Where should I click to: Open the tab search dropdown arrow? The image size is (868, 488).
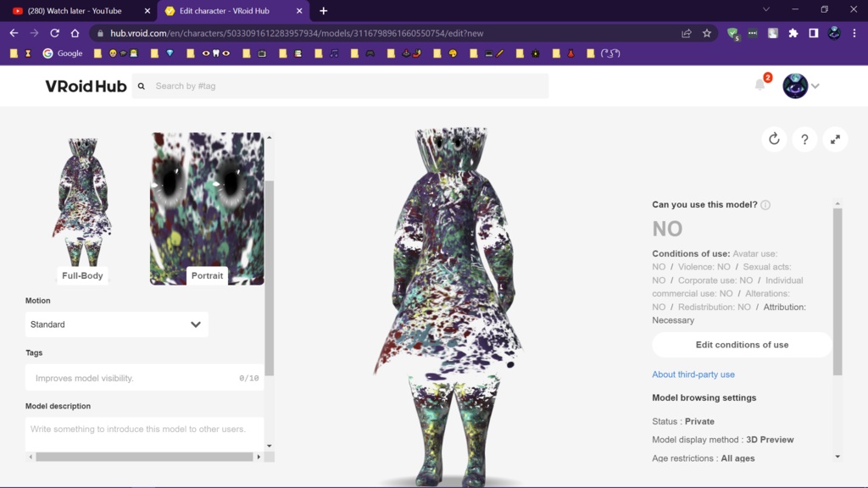click(766, 9)
